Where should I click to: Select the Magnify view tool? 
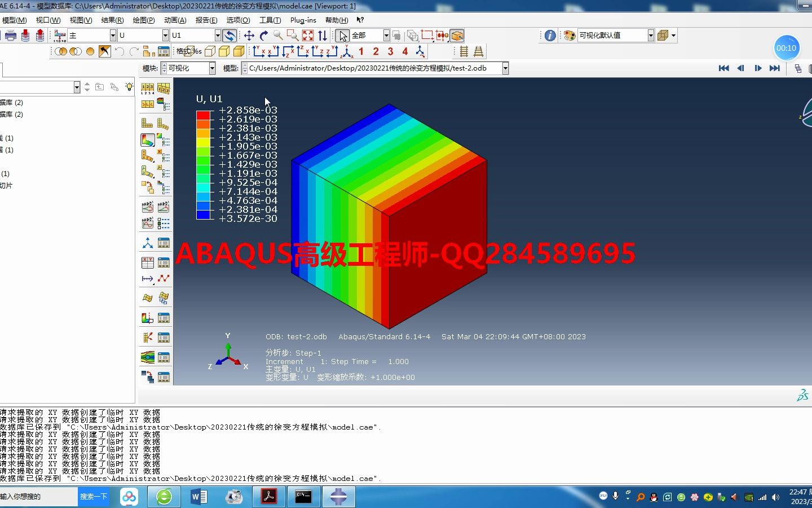tap(278, 36)
